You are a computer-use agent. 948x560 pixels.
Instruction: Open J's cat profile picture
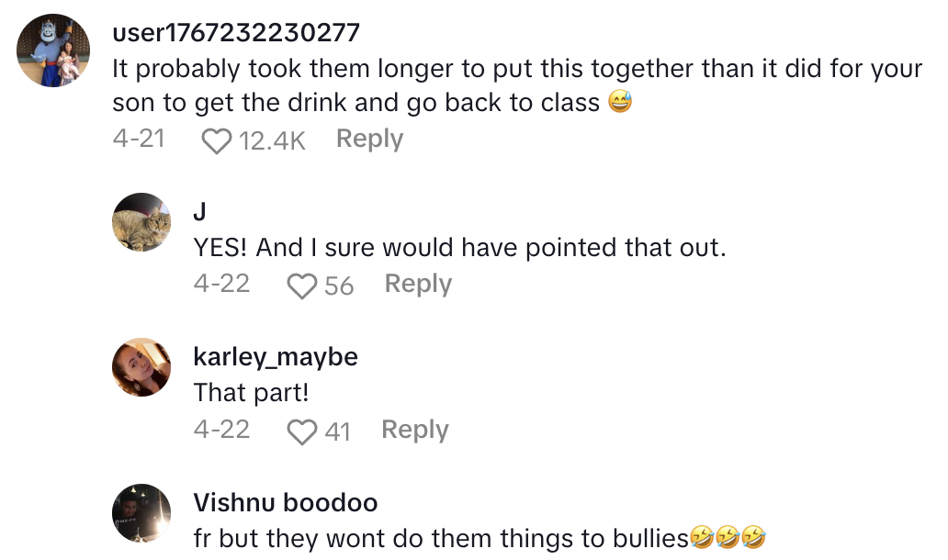tap(141, 221)
